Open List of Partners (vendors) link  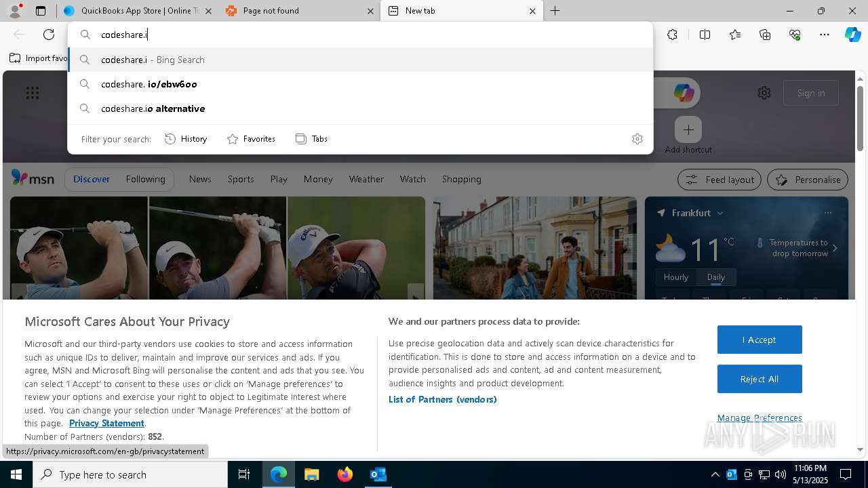pyautogui.click(x=443, y=399)
